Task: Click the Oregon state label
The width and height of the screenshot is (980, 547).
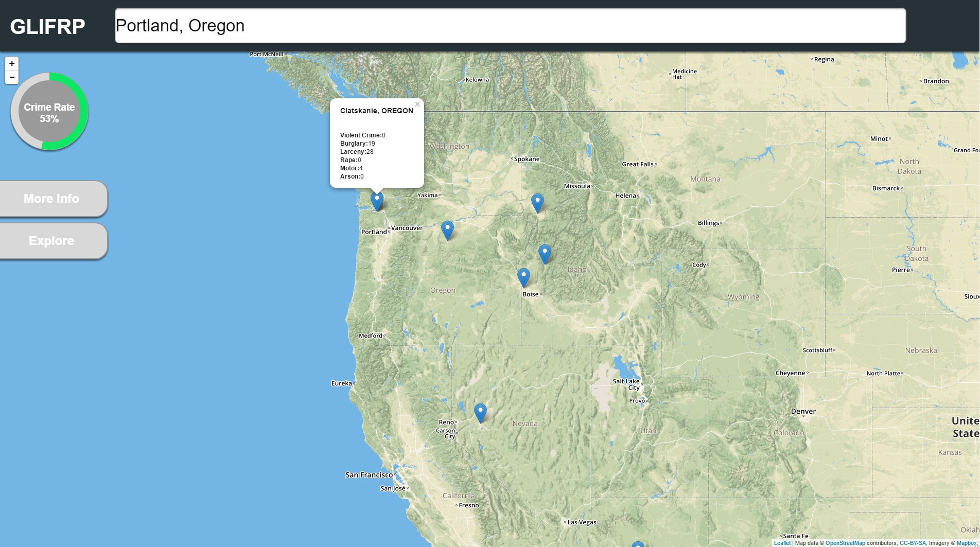Action: click(443, 290)
